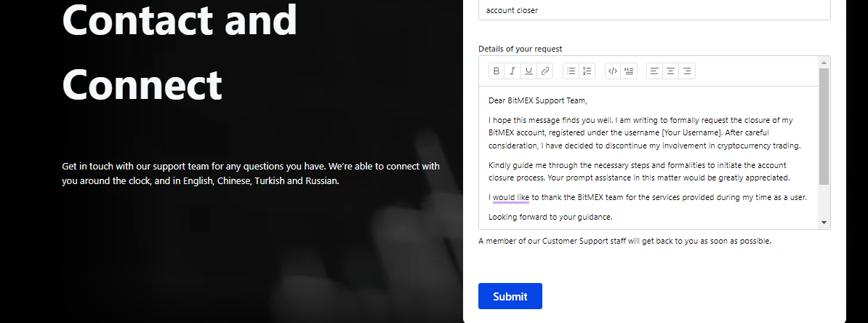The image size is (868, 323).
Task: Click the editor scrollbar up arrow
Action: [x=824, y=62]
